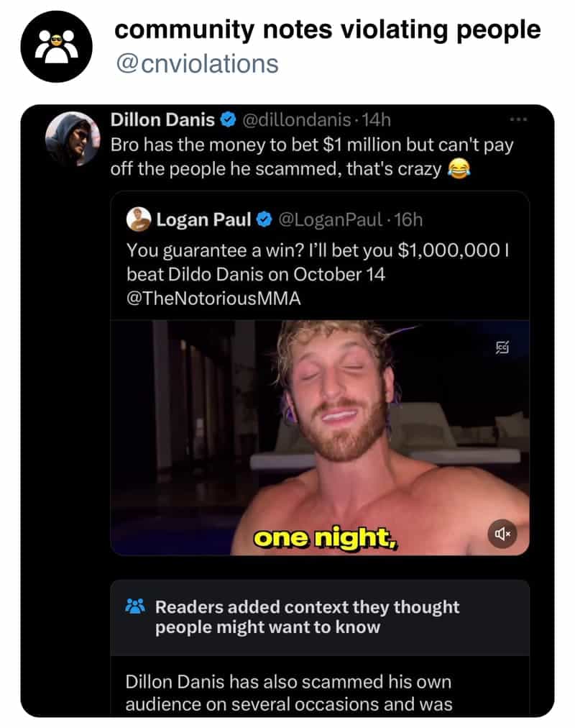Play the Logan Paul video thumbnail
Image resolution: width=575 pixels, height=728 pixels.
point(320,438)
